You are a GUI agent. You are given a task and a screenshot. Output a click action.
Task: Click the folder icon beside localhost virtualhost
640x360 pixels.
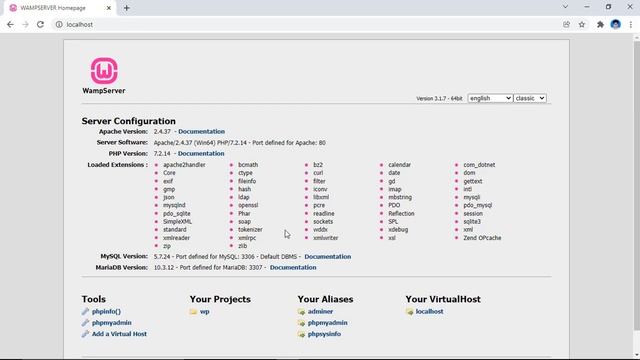(x=409, y=312)
